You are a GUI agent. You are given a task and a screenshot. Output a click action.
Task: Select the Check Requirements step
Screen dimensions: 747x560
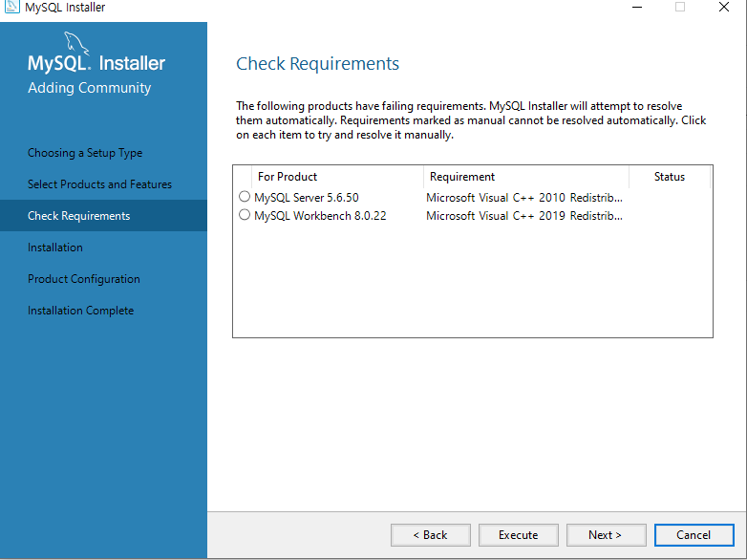(103, 215)
